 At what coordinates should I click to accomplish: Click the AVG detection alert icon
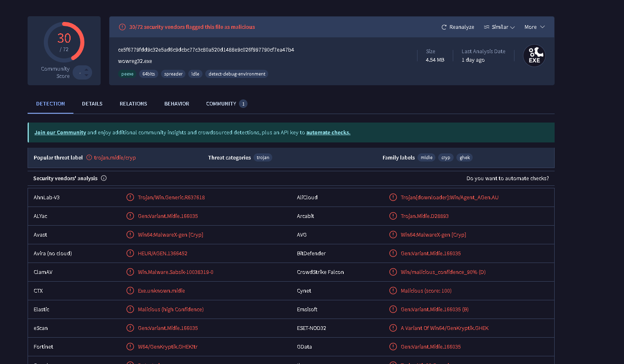coord(393,235)
